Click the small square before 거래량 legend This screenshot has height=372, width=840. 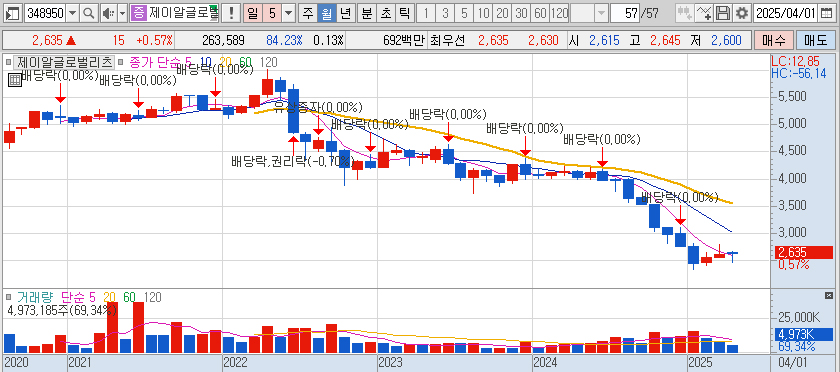pos(9,297)
